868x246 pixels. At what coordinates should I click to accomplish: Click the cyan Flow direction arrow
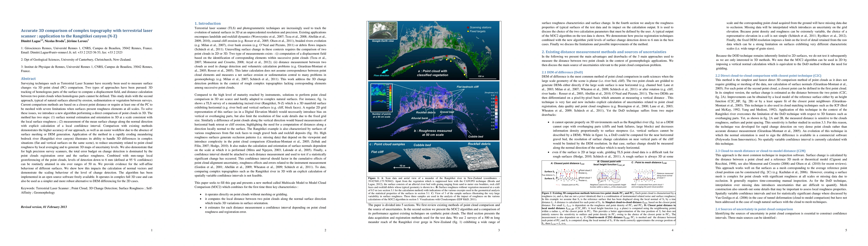(385, 72)
